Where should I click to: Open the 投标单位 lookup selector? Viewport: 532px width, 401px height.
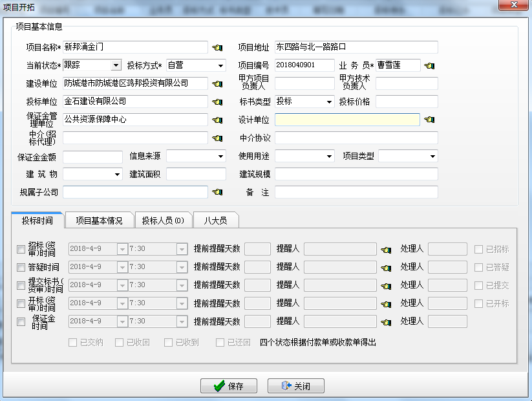(x=217, y=102)
